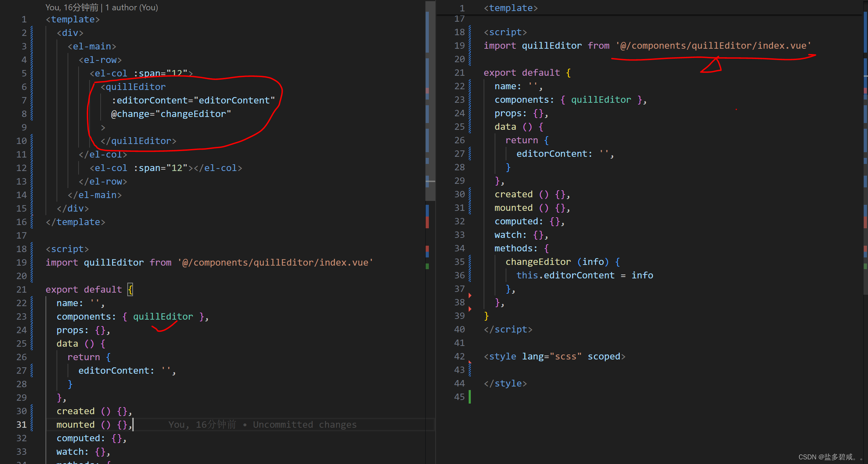Click the sticky scroll template header in right pane
Image resolution: width=868 pixels, height=464 pixels.
[x=511, y=8]
